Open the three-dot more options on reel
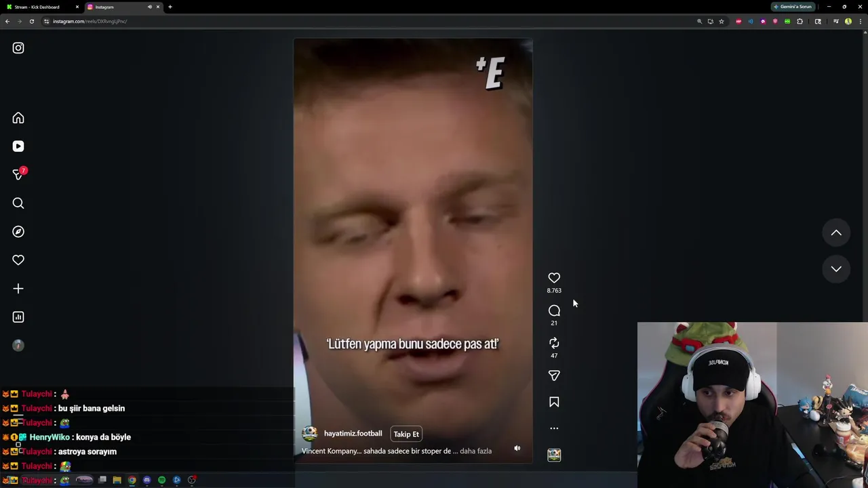868x488 pixels. tap(554, 428)
